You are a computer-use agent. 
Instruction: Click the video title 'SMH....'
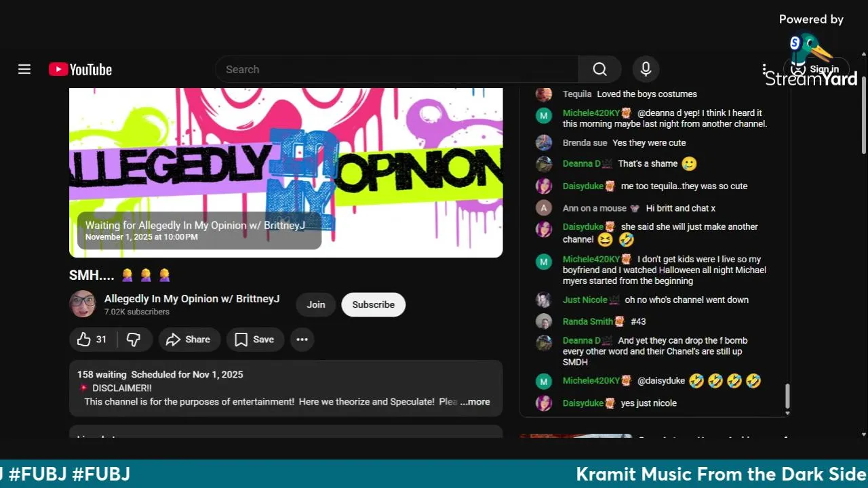pos(92,275)
